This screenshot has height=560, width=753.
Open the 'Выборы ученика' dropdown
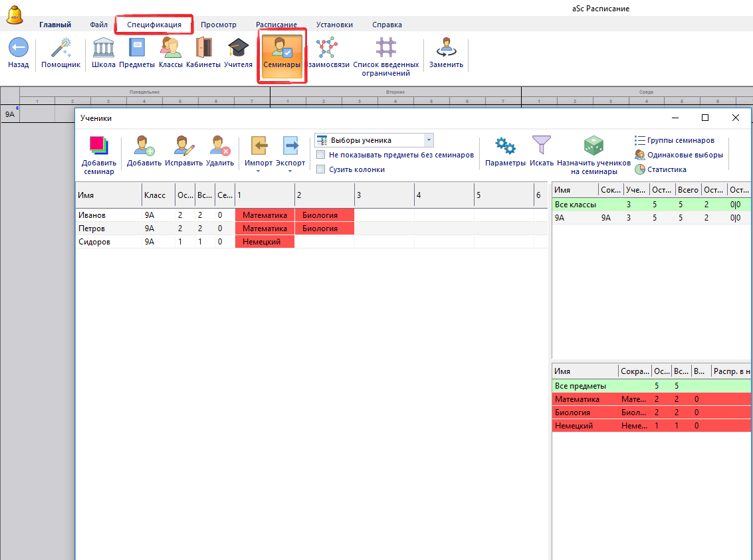429,140
